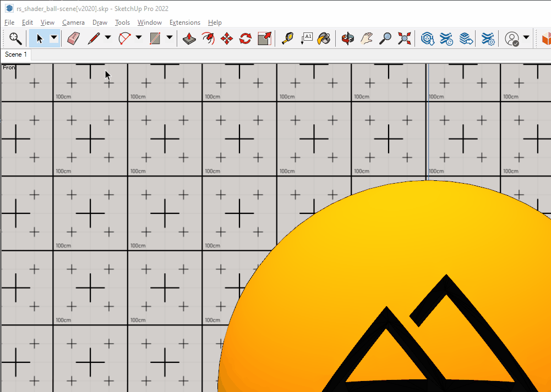Open the 3D Warehouse icon
The width and height of the screenshot is (551, 392).
coord(428,38)
